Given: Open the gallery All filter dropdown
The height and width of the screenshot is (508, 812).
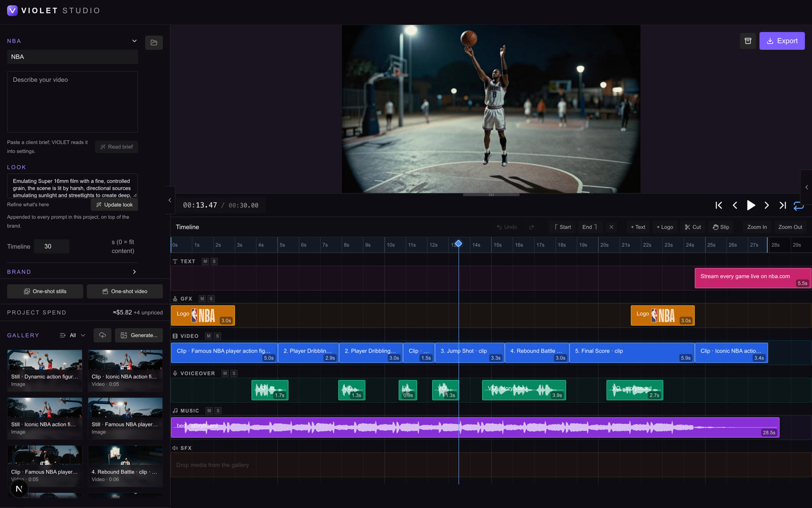Looking at the screenshot, I should [x=73, y=335].
